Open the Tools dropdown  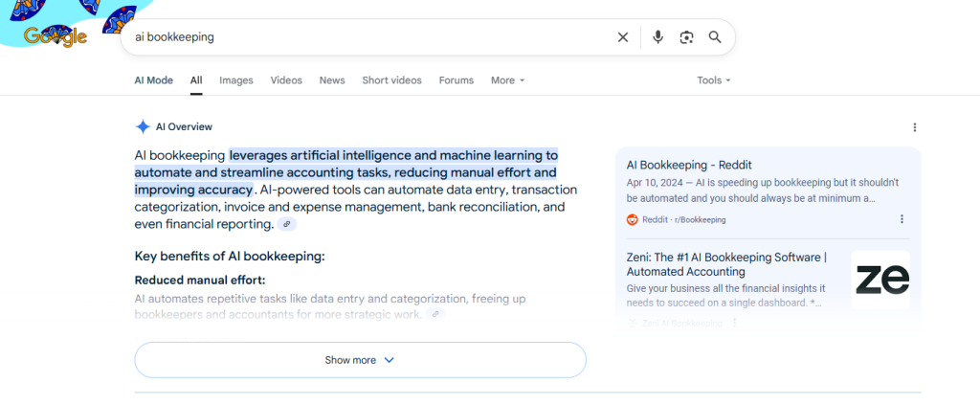(x=714, y=80)
